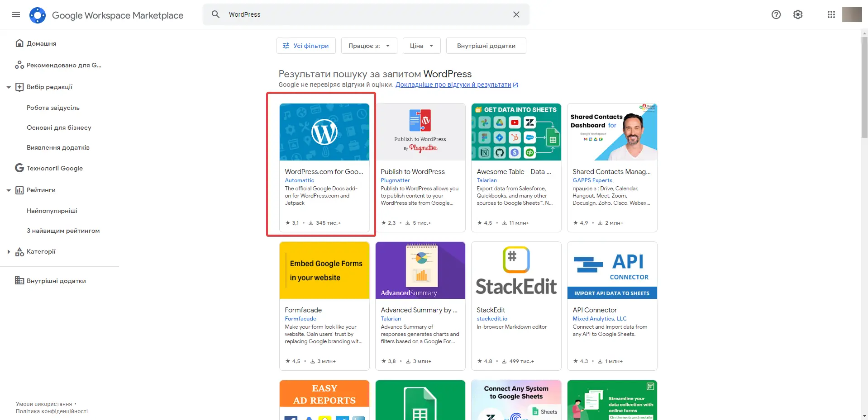This screenshot has width=868, height=420.
Task: Open Embed Google Forms Formfacade thumbnail
Action: tap(324, 270)
